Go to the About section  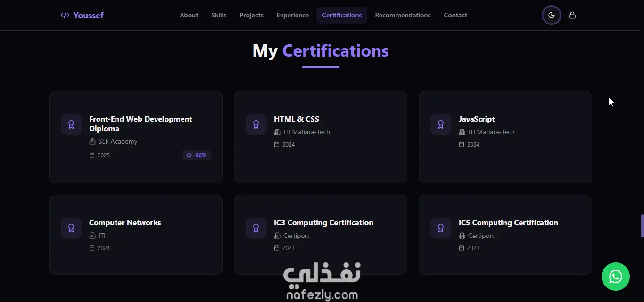coord(189,15)
